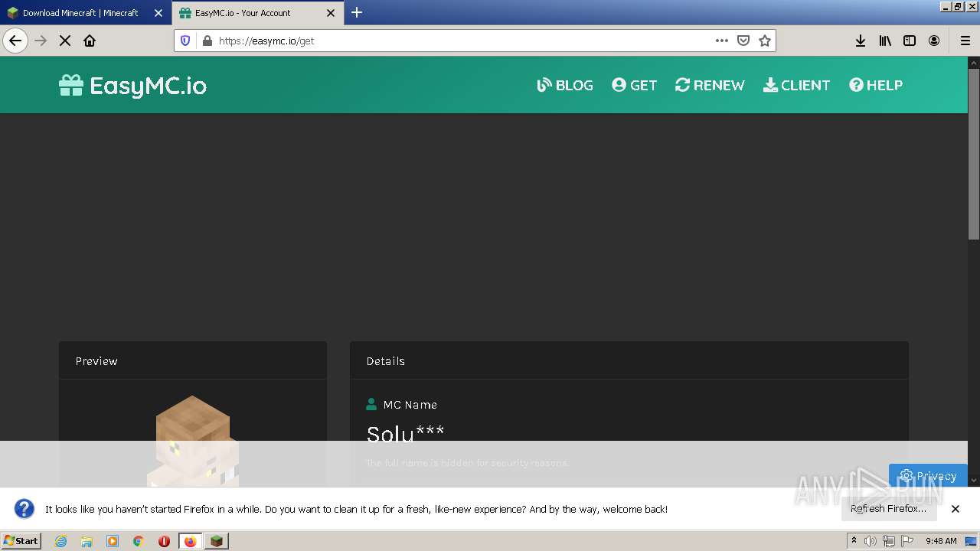
Task: Close the EasyMC.io tab
Action: (331, 13)
